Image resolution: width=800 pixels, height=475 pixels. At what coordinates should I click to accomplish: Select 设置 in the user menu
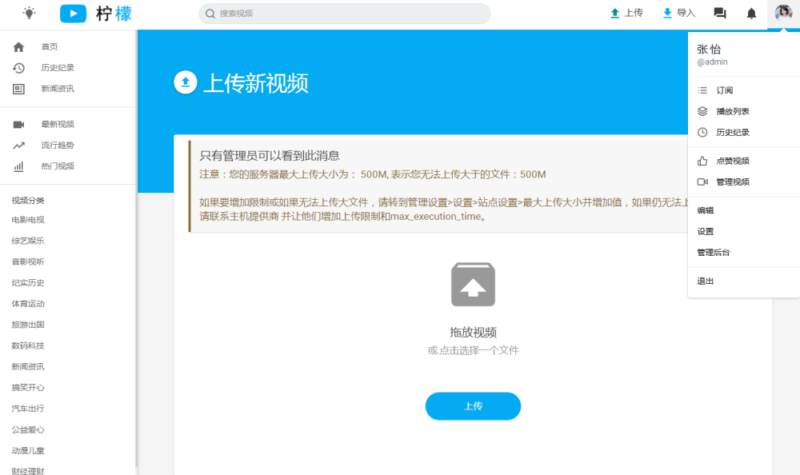(x=705, y=231)
